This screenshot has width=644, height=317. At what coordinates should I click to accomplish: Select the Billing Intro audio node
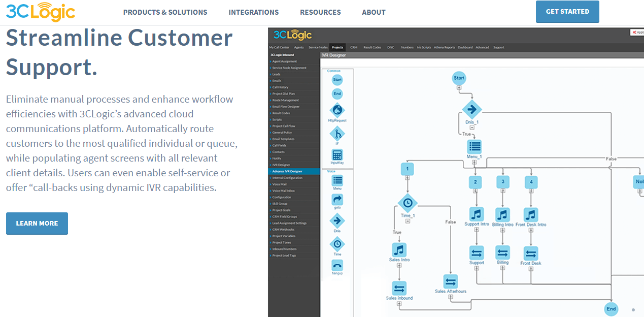click(502, 214)
